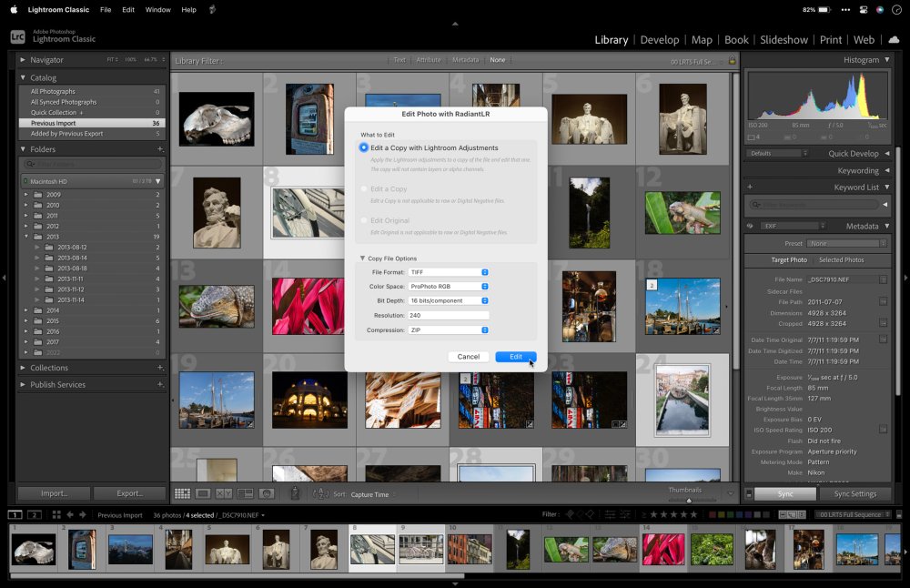Choose the Edit a Copy radio option
Image resolution: width=910 pixels, height=588 pixels.
(365, 189)
